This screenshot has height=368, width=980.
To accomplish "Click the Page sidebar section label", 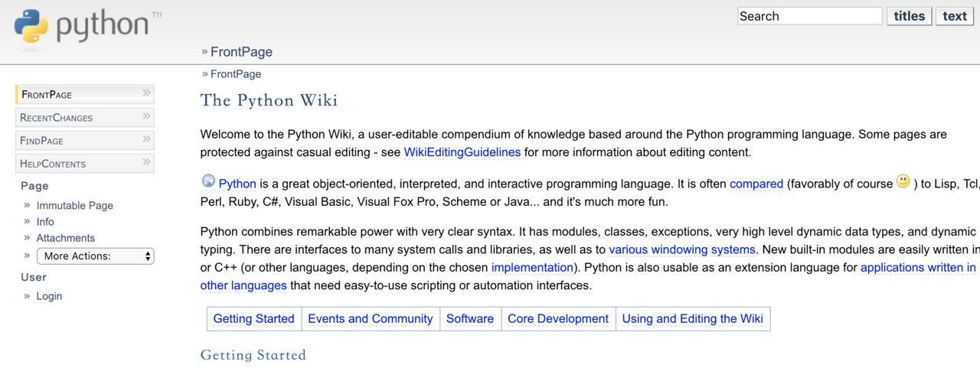I will point(34,186).
